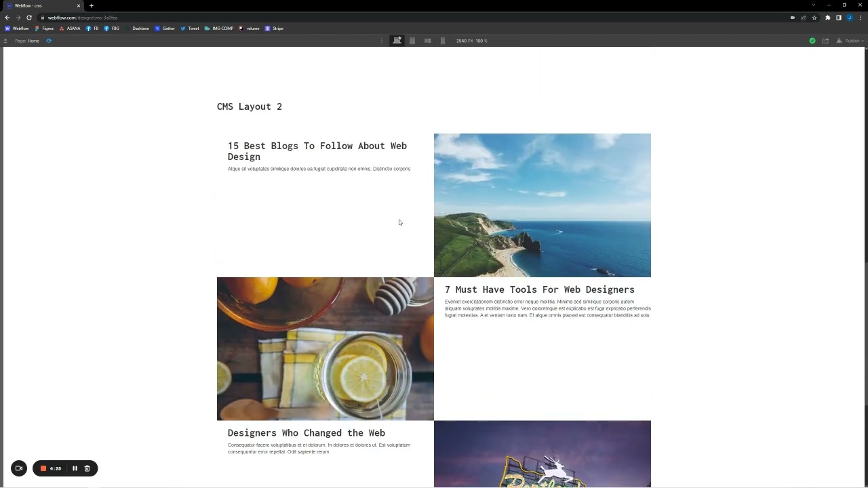
Task: Switch to the mobile landscape breakpoint
Action: tap(427, 41)
